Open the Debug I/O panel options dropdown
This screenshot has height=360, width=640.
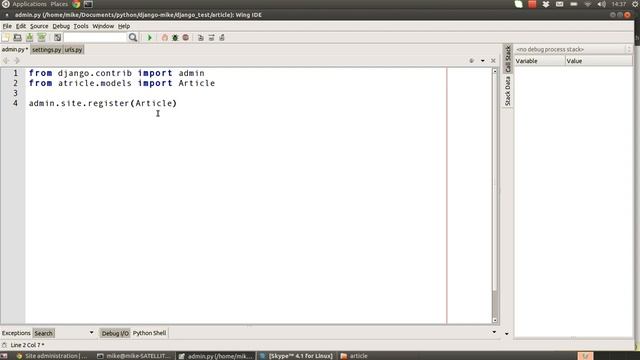coord(494,332)
